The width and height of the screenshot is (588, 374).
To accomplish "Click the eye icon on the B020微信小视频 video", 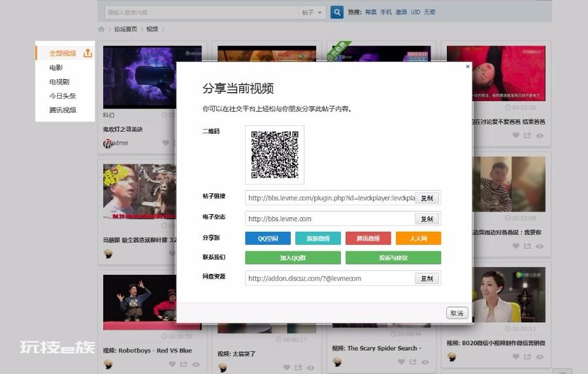I will 540,357.
